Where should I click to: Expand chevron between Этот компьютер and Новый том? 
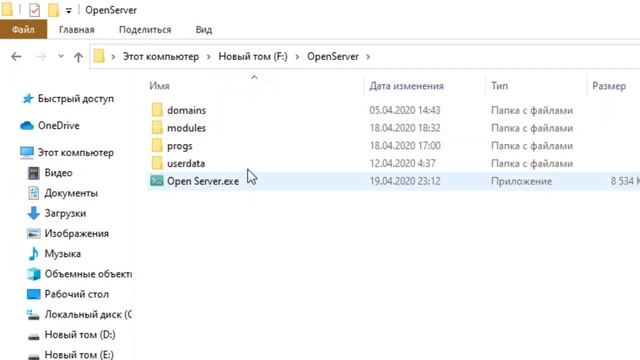click(209, 57)
